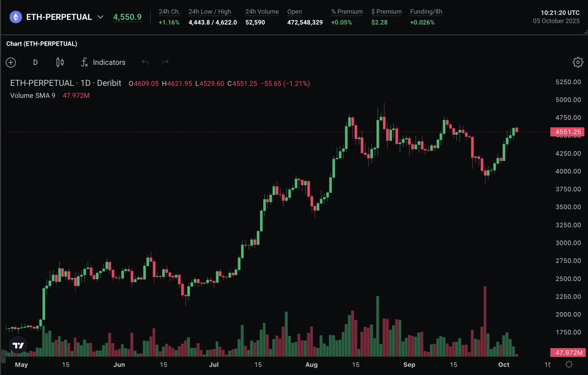Open the ETH-PERPETUAL instrument dropdown

tap(100, 17)
